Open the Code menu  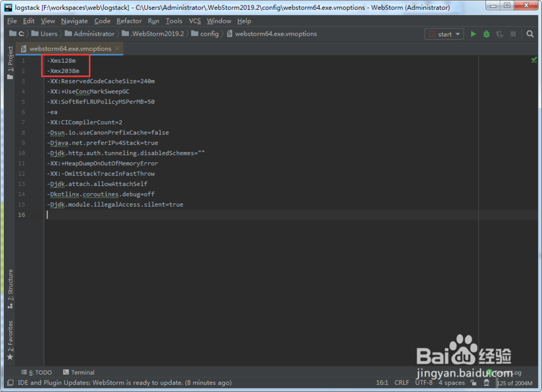102,21
